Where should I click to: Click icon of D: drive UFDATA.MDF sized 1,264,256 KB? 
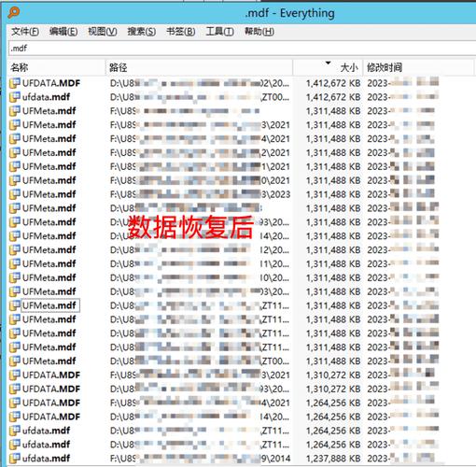(x=15, y=417)
